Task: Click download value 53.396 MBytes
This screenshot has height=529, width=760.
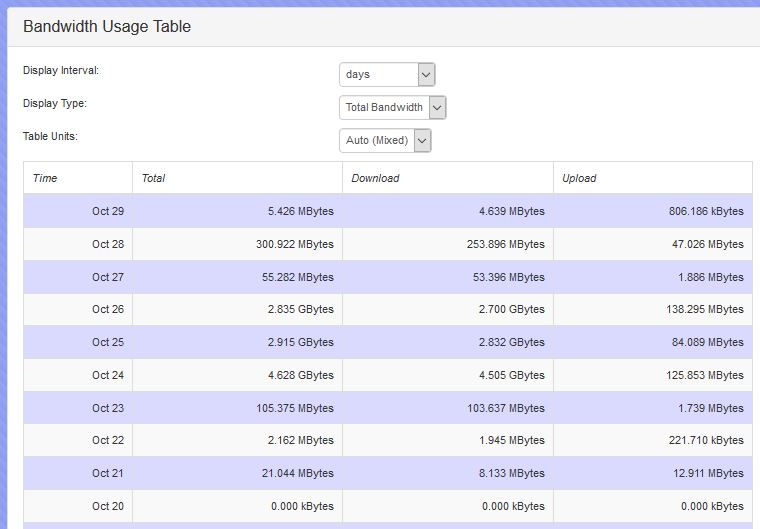Action: tap(509, 277)
